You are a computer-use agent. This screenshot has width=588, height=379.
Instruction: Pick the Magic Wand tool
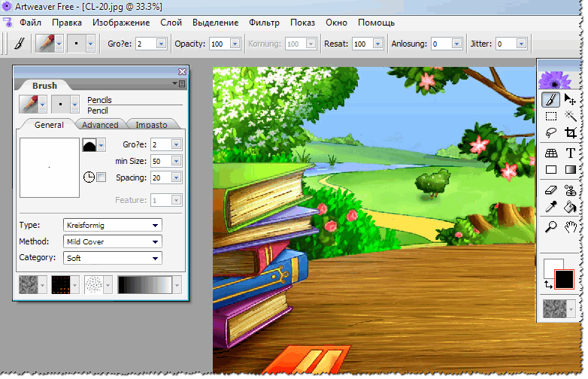570,117
